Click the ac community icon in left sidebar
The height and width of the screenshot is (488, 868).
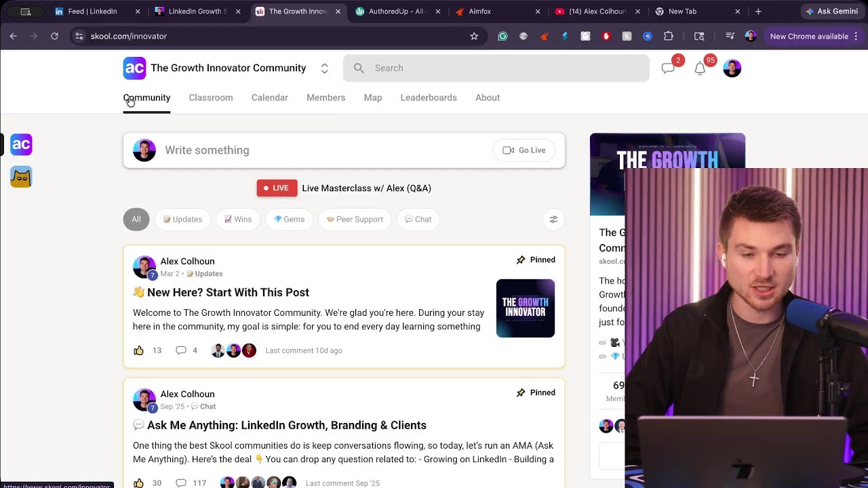tap(21, 144)
